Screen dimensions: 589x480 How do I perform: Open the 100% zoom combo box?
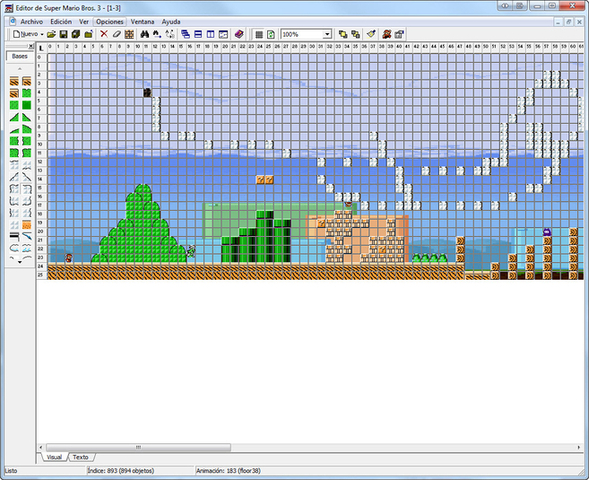[306, 35]
